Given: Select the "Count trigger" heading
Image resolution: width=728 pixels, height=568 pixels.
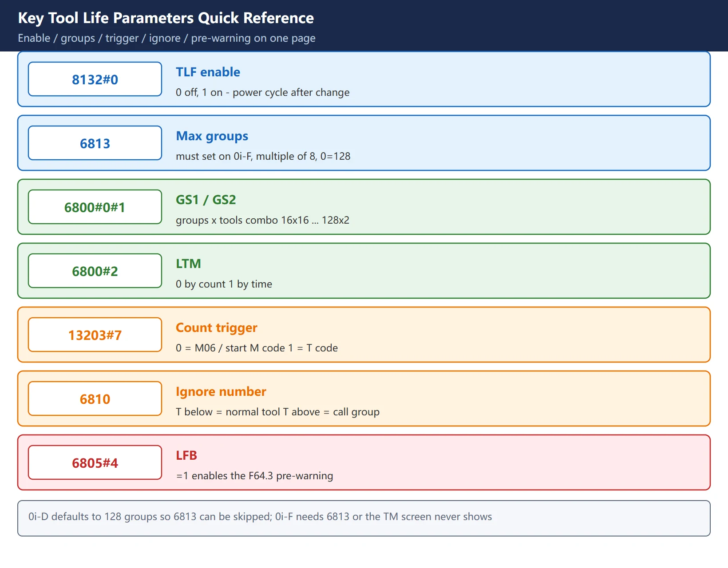Looking at the screenshot, I should coord(217,327).
